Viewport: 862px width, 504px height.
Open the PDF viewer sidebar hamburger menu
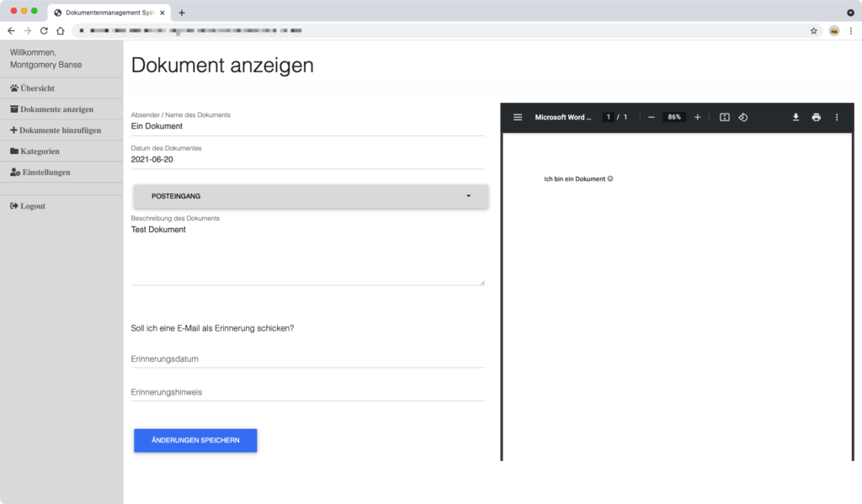(x=518, y=117)
